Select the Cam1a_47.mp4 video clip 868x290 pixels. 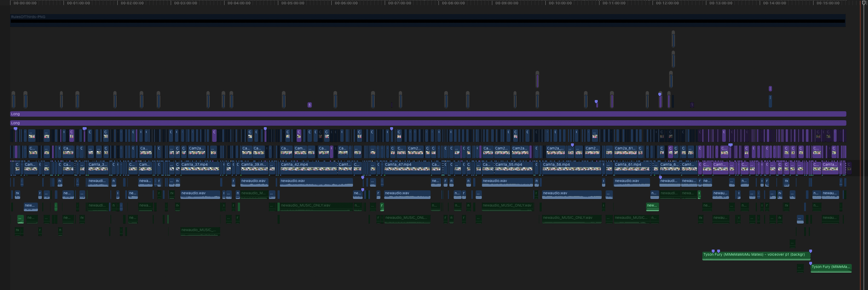pyautogui.click(x=407, y=168)
